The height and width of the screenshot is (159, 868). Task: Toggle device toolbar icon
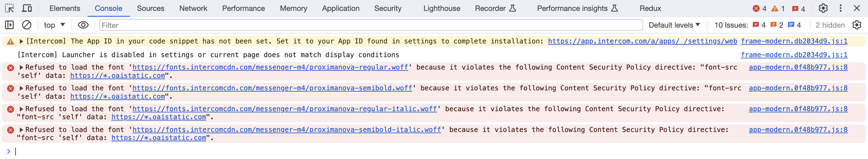click(27, 8)
